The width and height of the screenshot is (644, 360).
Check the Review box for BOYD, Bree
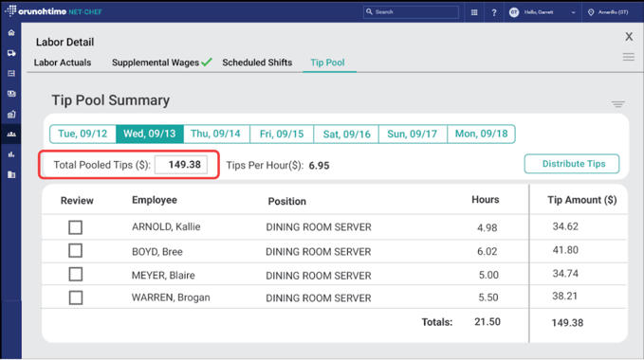point(76,250)
